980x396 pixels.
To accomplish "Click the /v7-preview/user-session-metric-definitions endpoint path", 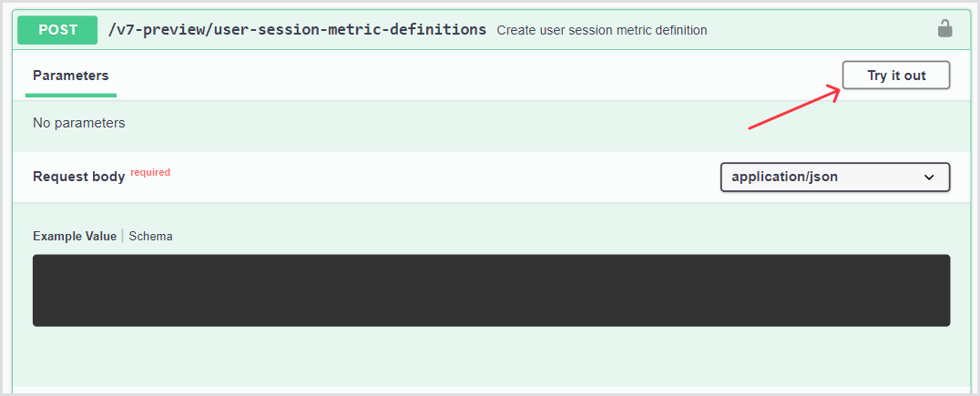I will tap(297, 29).
